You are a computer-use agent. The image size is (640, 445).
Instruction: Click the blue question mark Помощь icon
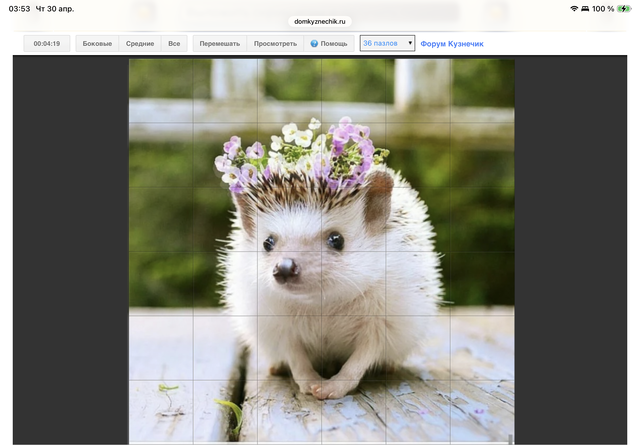[x=314, y=44]
